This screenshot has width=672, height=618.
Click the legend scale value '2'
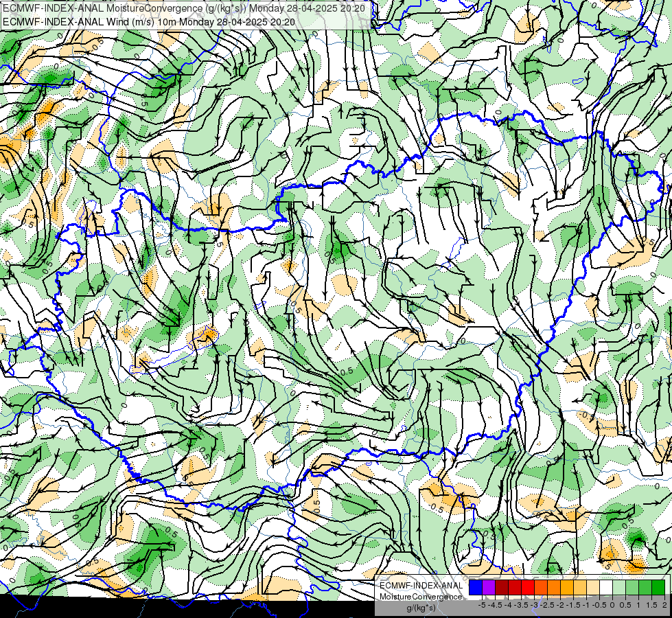point(664,605)
